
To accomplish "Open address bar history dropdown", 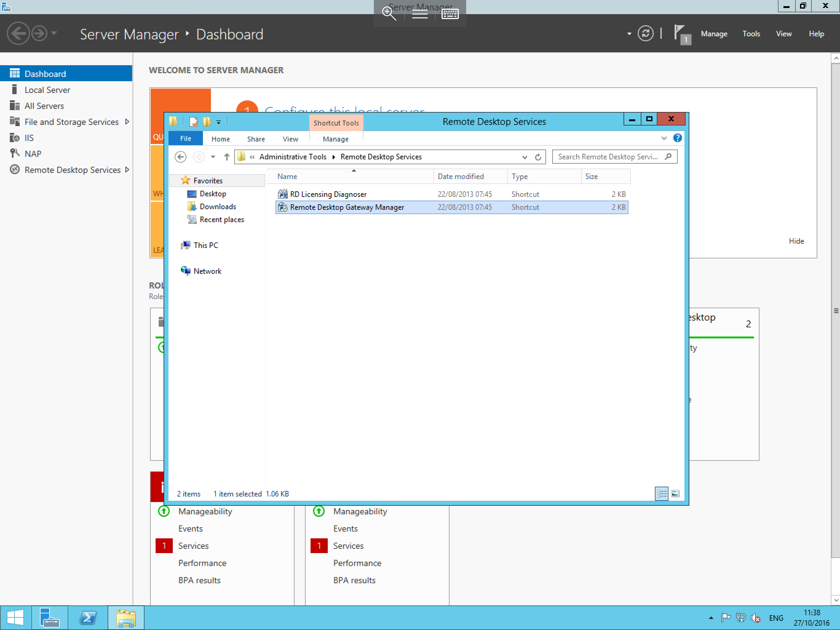I will pyautogui.click(x=525, y=157).
